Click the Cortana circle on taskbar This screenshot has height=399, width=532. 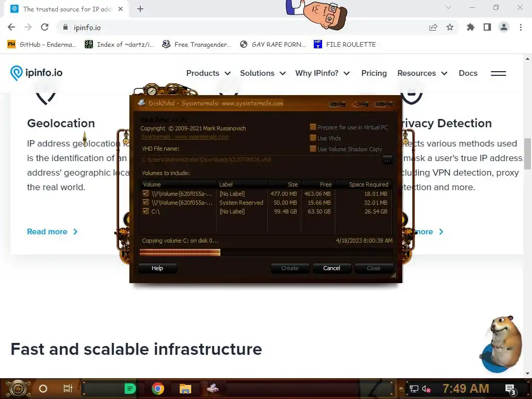tap(43, 389)
